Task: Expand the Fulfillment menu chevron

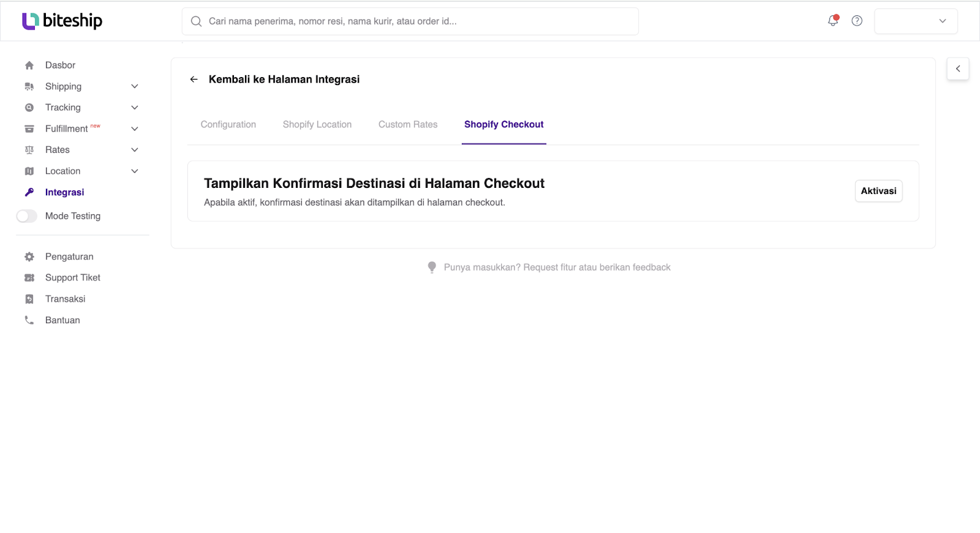Action: tap(135, 129)
